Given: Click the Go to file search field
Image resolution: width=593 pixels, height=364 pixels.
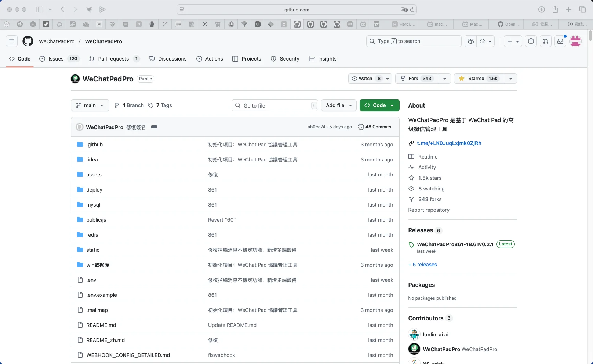Looking at the screenshot, I should pyautogui.click(x=275, y=105).
